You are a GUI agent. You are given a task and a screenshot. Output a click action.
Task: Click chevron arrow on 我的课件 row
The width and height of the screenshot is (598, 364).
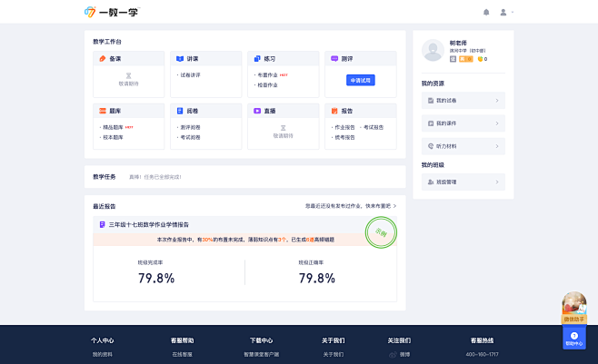(x=497, y=123)
